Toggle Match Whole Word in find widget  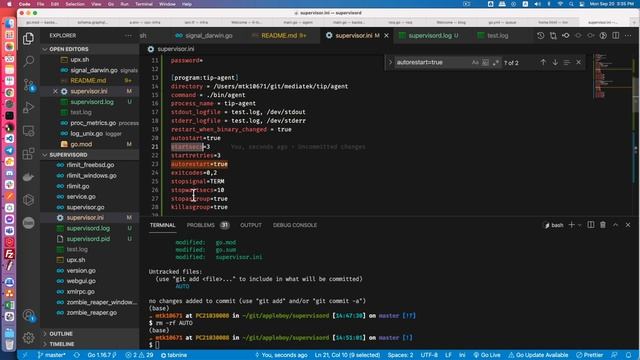coord(485,62)
